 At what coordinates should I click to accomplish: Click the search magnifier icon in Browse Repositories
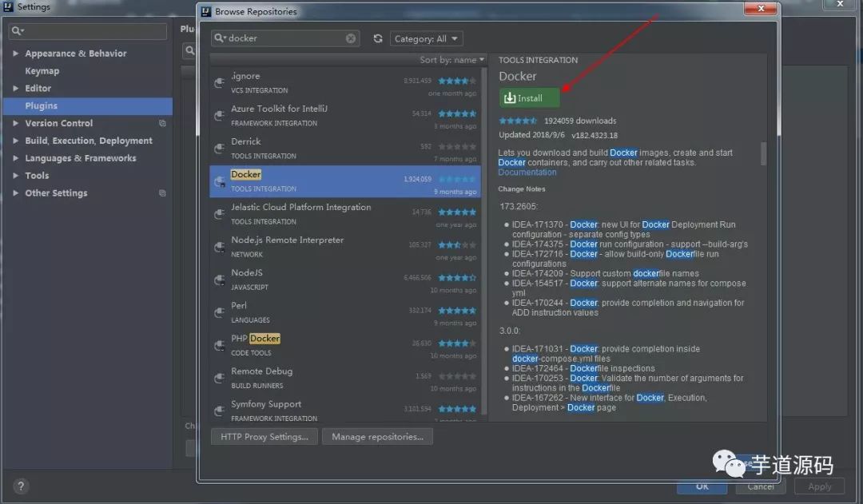219,38
